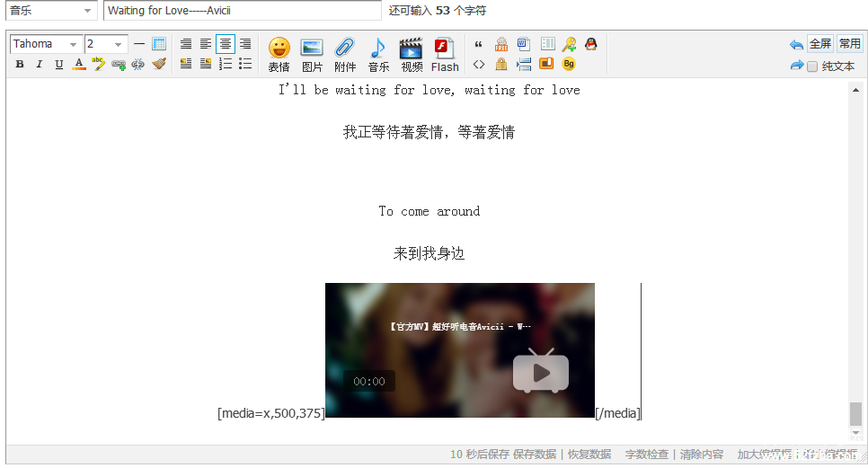Insert a table via the grid icon

[x=159, y=44]
